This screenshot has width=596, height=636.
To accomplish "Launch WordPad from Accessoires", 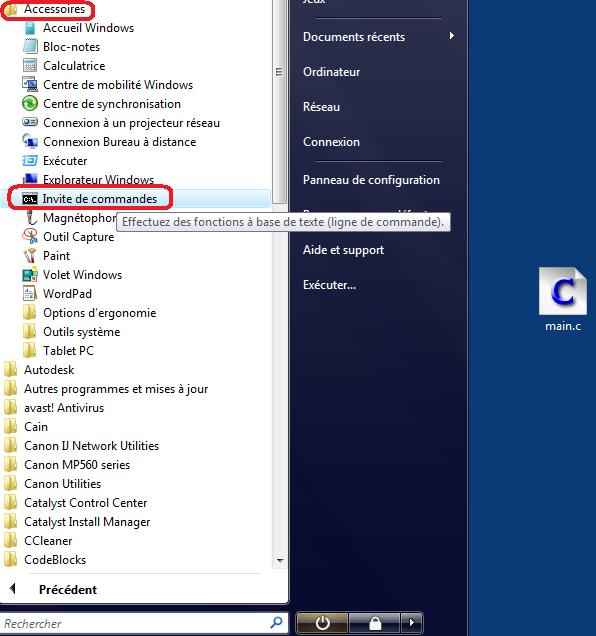I will 67,294.
